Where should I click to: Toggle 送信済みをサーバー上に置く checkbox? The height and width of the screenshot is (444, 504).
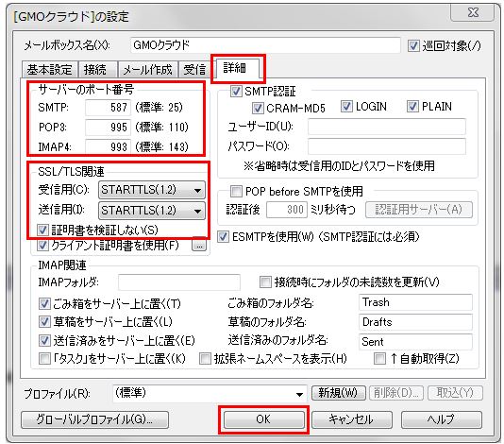(44, 340)
